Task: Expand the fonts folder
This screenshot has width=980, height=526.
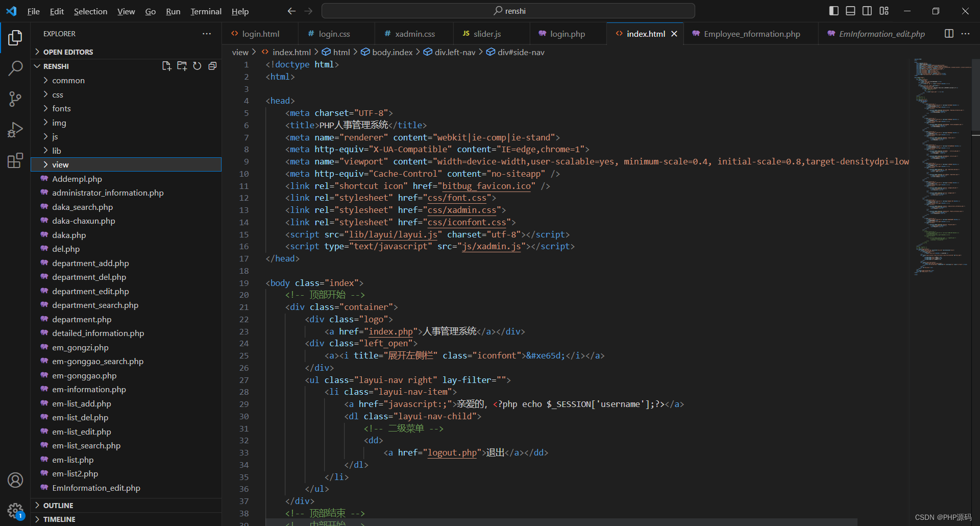Action: coord(126,108)
